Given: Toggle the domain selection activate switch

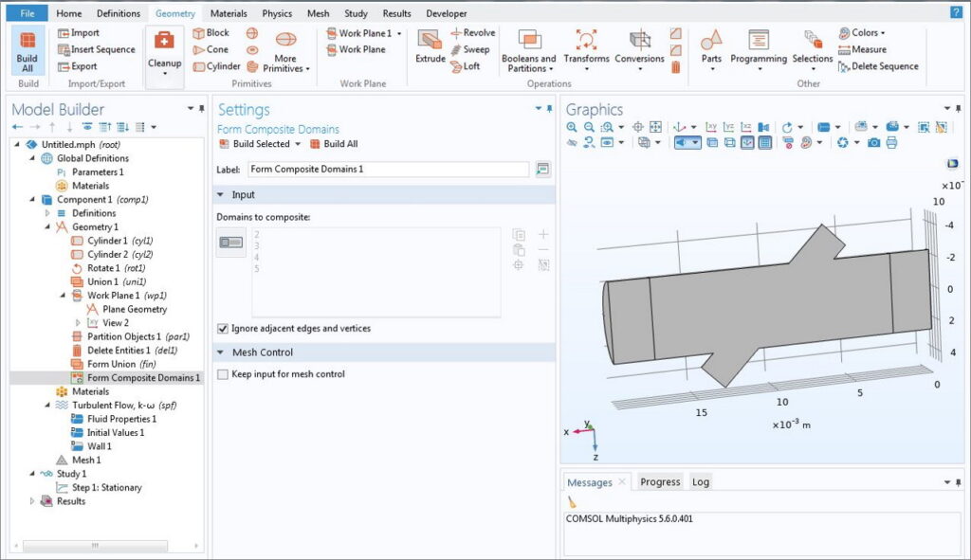Looking at the screenshot, I should pyautogui.click(x=230, y=243).
